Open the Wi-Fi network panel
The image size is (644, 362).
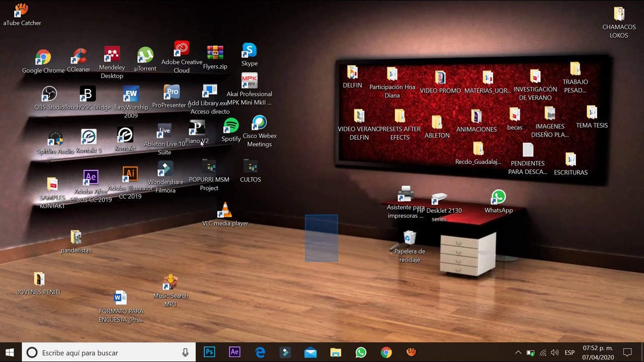click(542, 352)
